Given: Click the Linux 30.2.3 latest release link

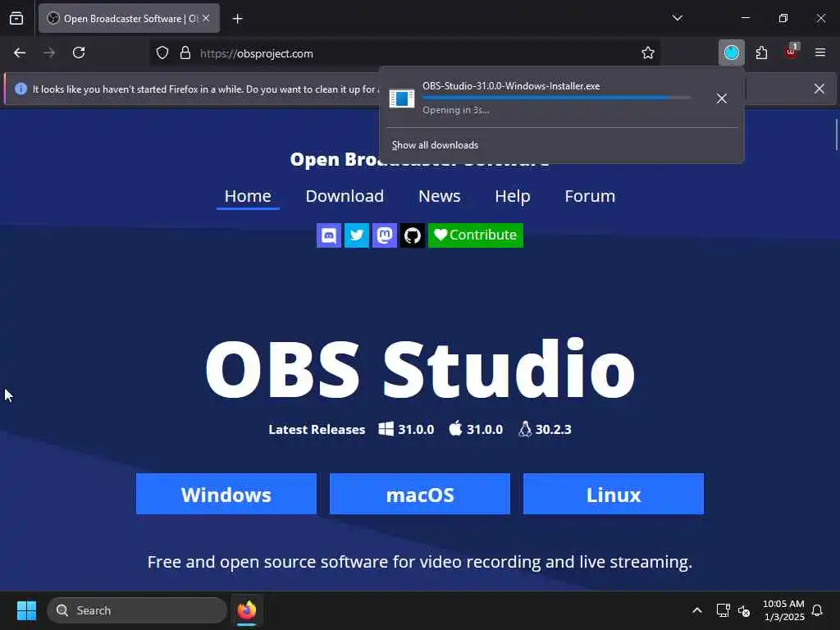Looking at the screenshot, I should [x=545, y=429].
